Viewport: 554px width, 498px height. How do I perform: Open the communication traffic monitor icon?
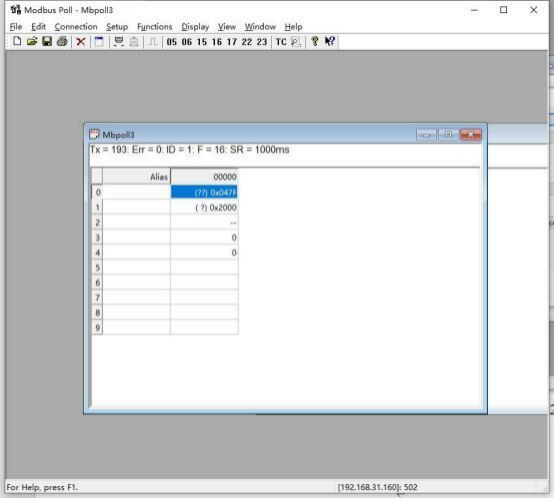click(x=295, y=42)
